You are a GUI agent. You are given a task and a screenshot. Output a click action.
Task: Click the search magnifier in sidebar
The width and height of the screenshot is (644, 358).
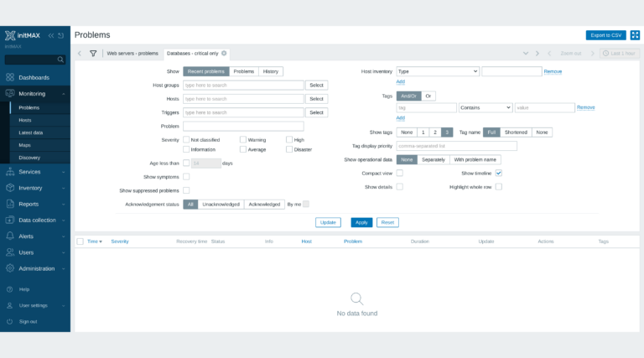click(60, 60)
